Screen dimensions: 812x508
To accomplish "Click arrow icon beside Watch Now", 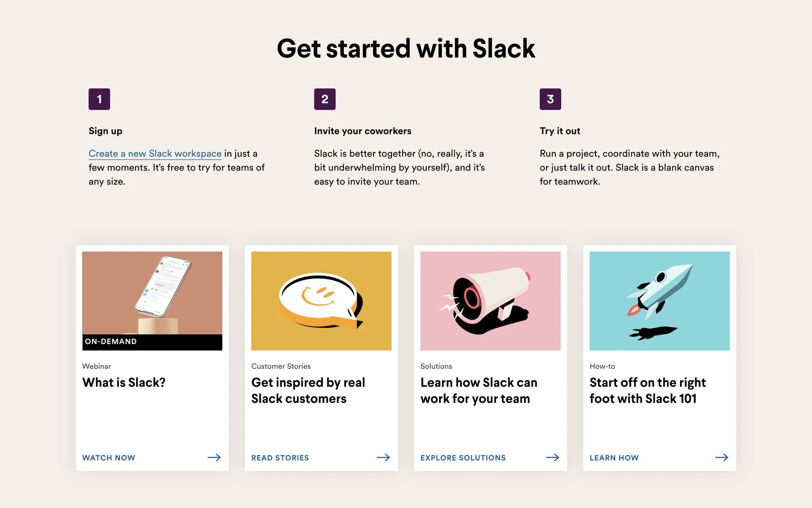I will pyautogui.click(x=214, y=457).
